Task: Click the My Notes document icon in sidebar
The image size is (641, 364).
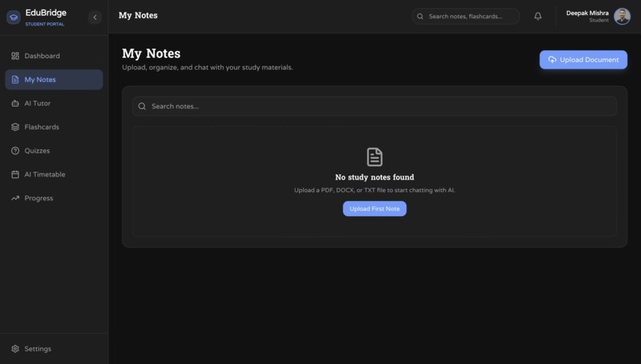Action: point(15,79)
